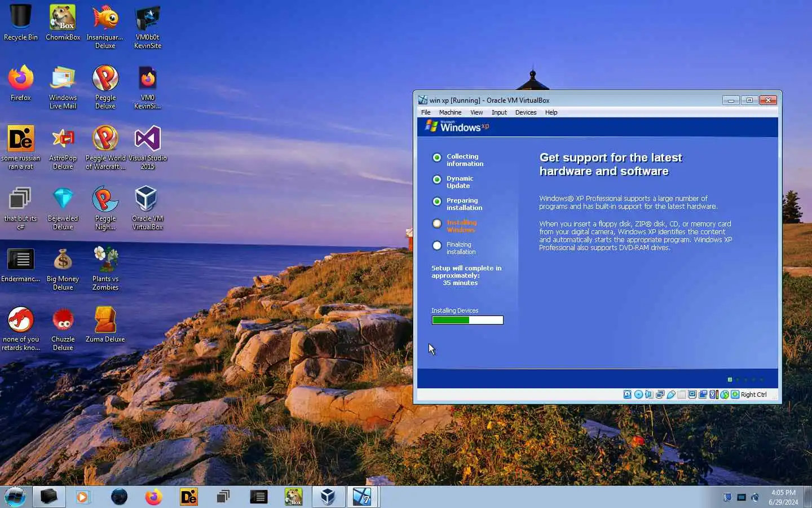This screenshot has width=812, height=508.
Task: Click the VirtualBox window title bar icon
Action: pyautogui.click(x=423, y=100)
